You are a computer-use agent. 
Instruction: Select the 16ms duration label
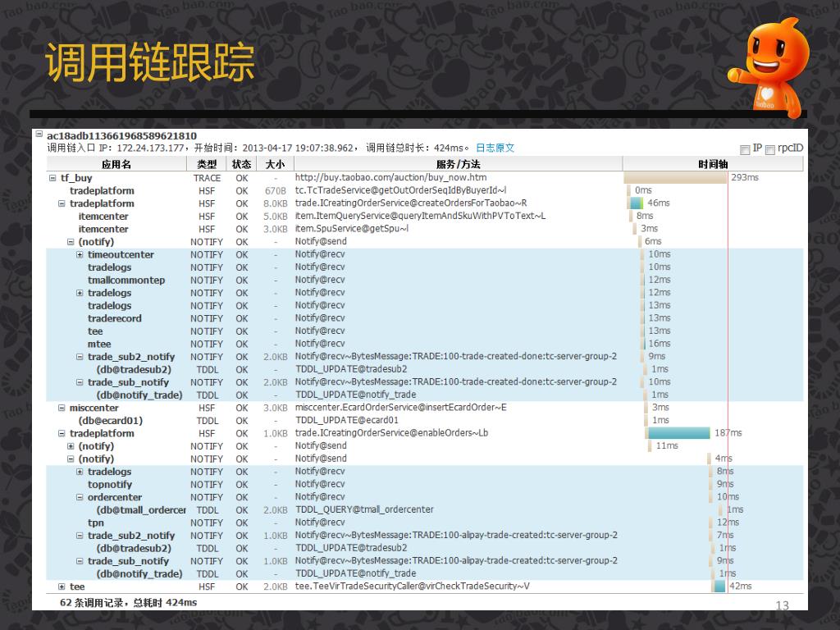click(x=660, y=344)
